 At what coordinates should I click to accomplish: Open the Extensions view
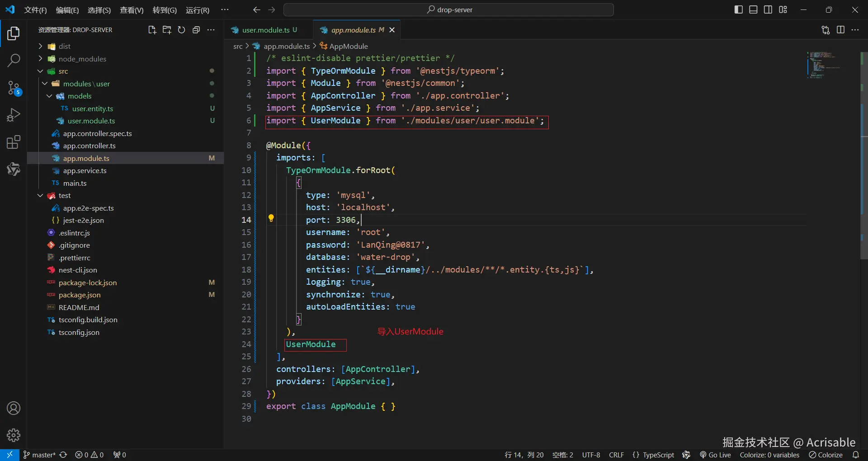click(x=14, y=142)
